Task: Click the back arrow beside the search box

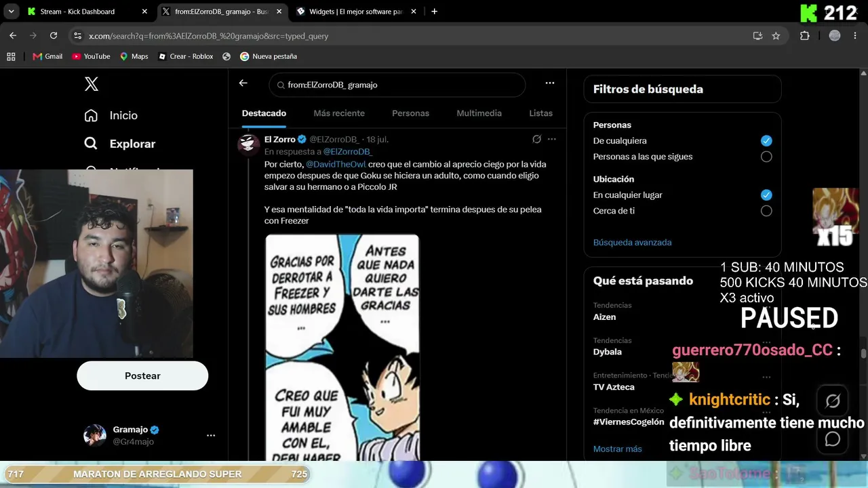Action: point(243,83)
